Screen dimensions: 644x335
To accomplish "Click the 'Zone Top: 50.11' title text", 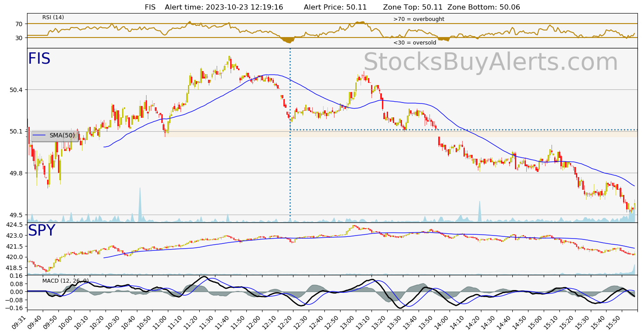I will (x=413, y=7).
